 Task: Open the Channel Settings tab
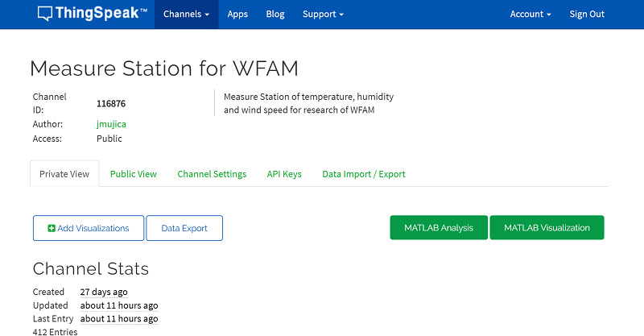(212, 174)
